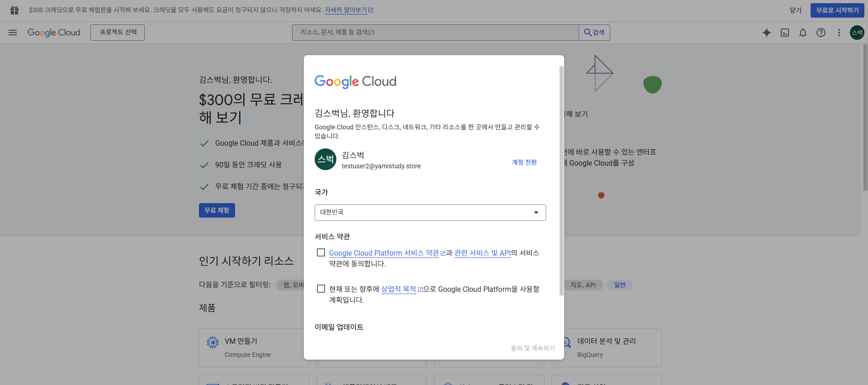This screenshot has height=385, width=868.
Task: Activate Cloud Shell terminal icon
Action: [785, 33]
